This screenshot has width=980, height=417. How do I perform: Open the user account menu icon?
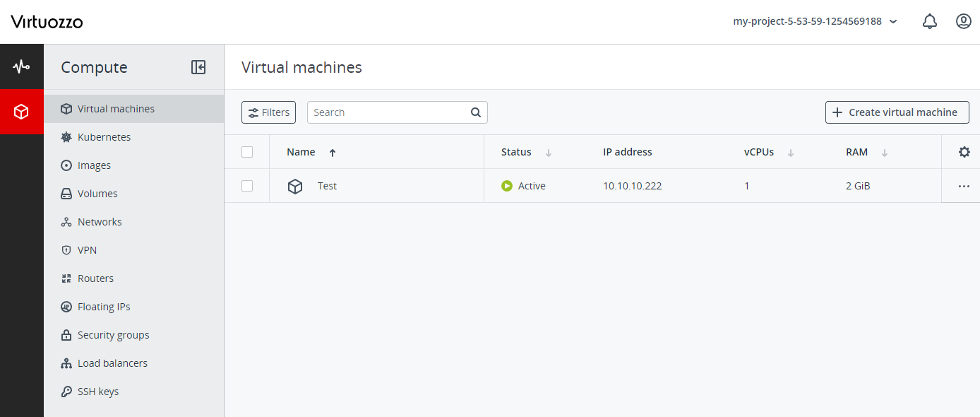point(964,21)
